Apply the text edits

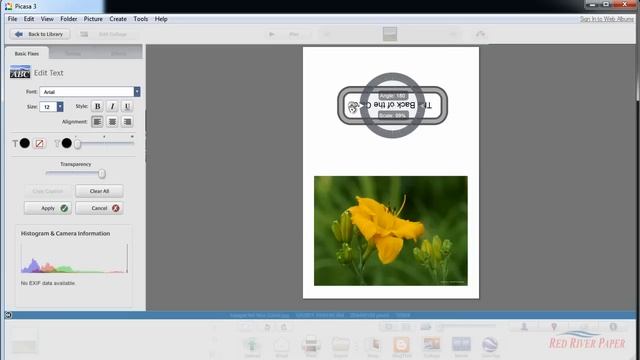pos(48,208)
